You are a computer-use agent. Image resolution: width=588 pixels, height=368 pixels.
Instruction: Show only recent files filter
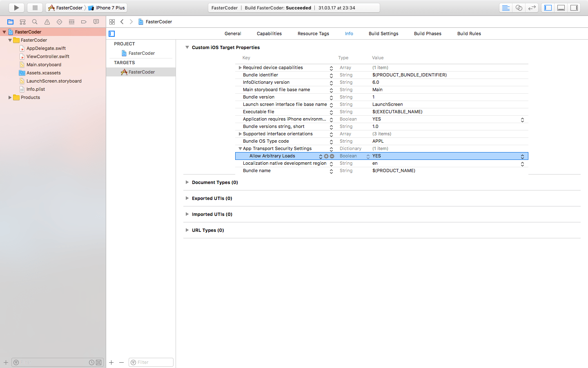[x=91, y=362]
